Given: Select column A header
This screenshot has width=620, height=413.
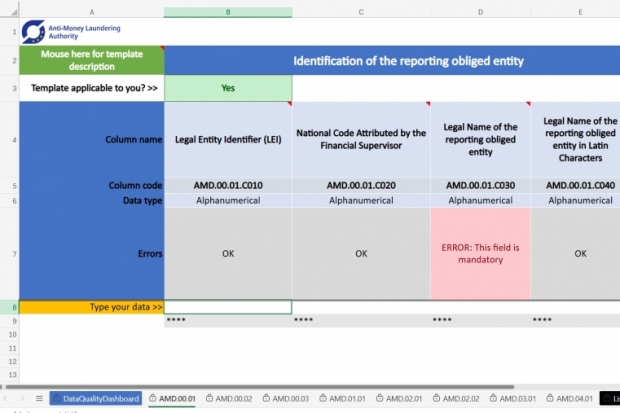Looking at the screenshot, I should (x=92, y=12).
